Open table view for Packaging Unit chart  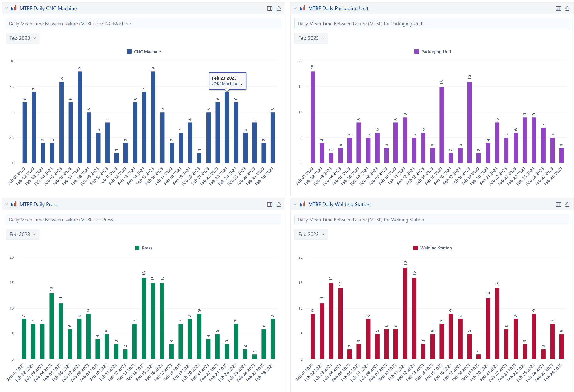[559, 8]
